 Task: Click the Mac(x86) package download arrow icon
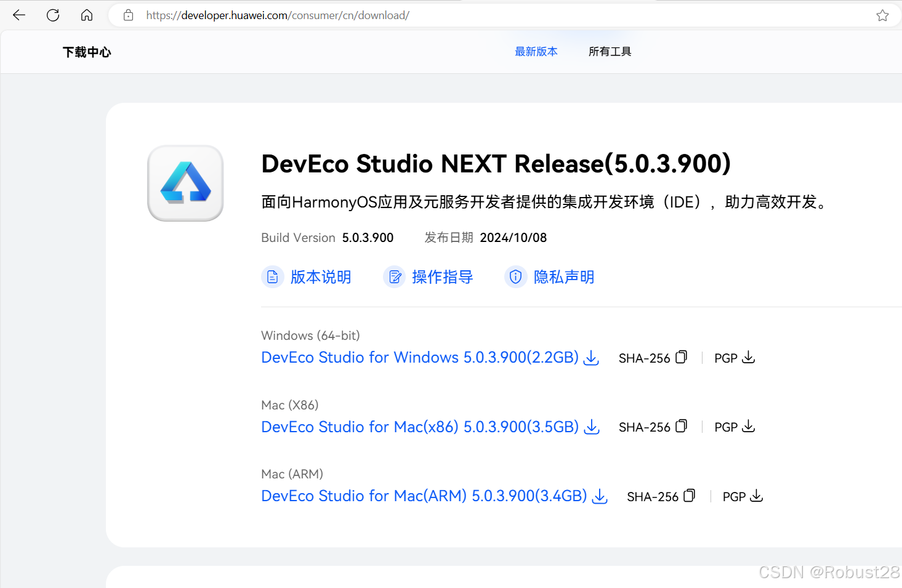tap(591, 427)
